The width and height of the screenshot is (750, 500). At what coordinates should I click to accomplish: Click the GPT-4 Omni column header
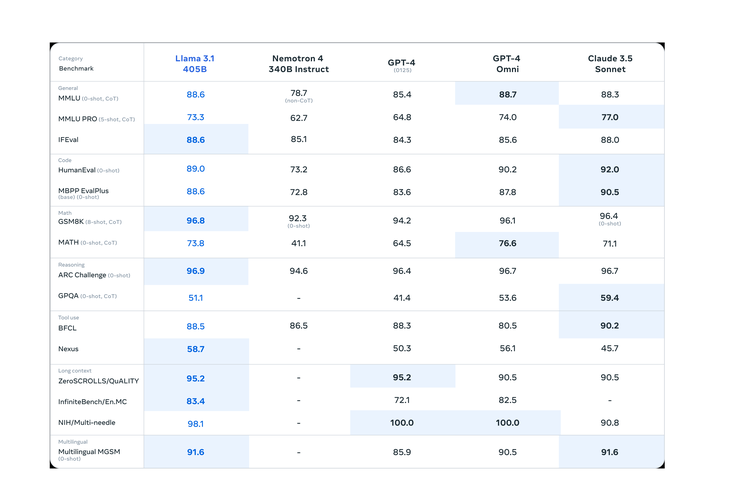pyautogui.click(x=506, y=64)
